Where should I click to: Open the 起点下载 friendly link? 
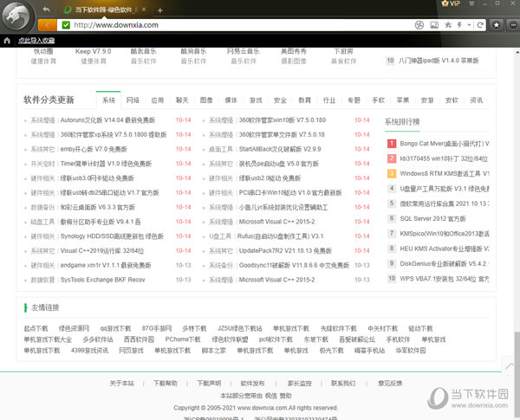coord(36,328)
